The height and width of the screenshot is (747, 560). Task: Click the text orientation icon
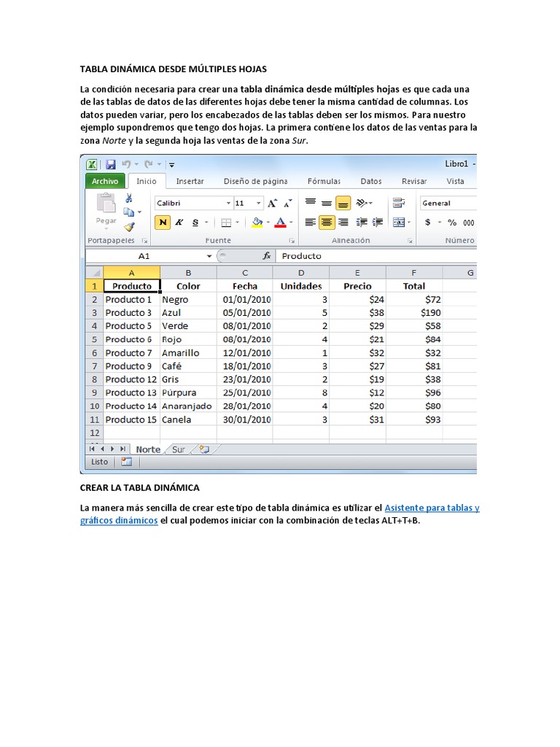[362, 203]
